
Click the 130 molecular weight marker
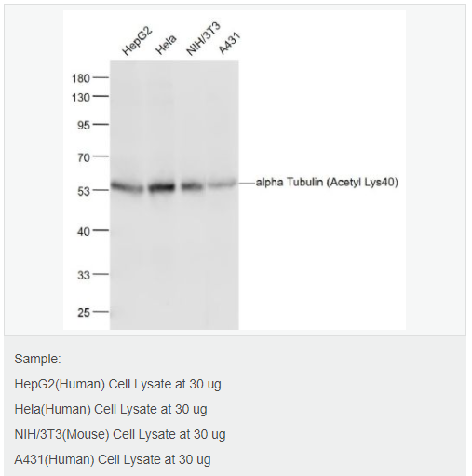81,98
